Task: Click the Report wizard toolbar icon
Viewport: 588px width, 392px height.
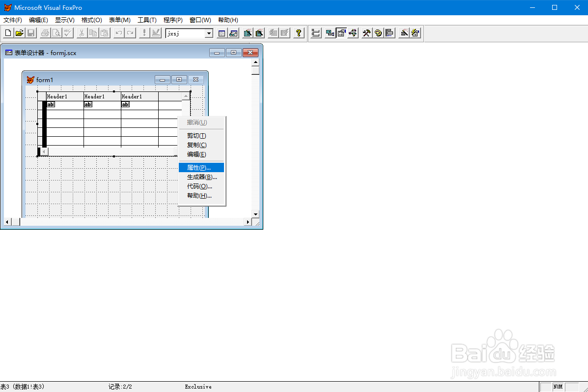Action: pyautogui.click(x=259, y=33)
